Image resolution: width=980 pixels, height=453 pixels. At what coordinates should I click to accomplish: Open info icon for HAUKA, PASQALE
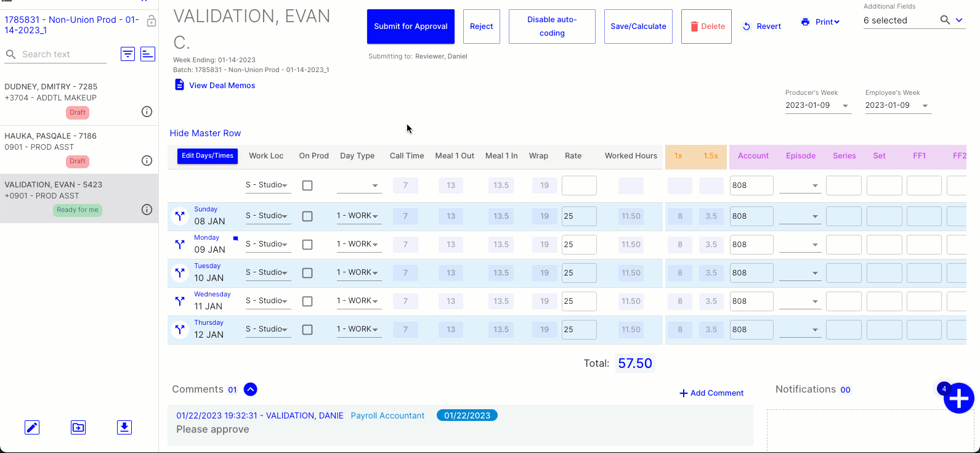point(147,160)
